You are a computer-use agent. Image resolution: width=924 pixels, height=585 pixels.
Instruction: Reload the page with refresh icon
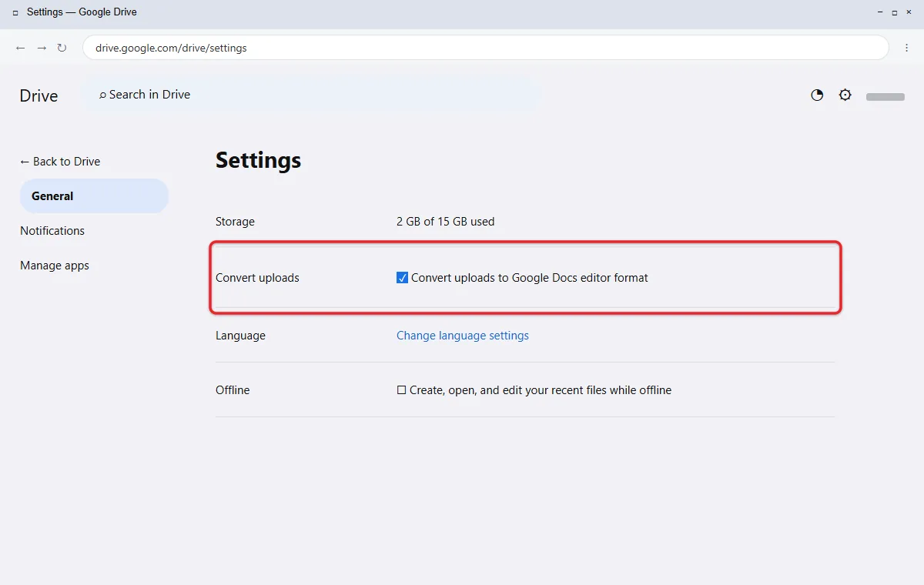(x=62, y=48)
